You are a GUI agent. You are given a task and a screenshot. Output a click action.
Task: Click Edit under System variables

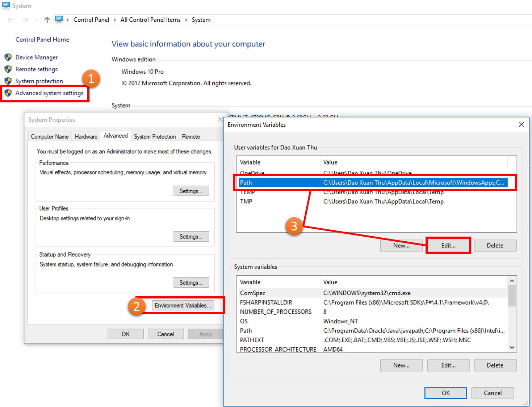coord(448,365)
